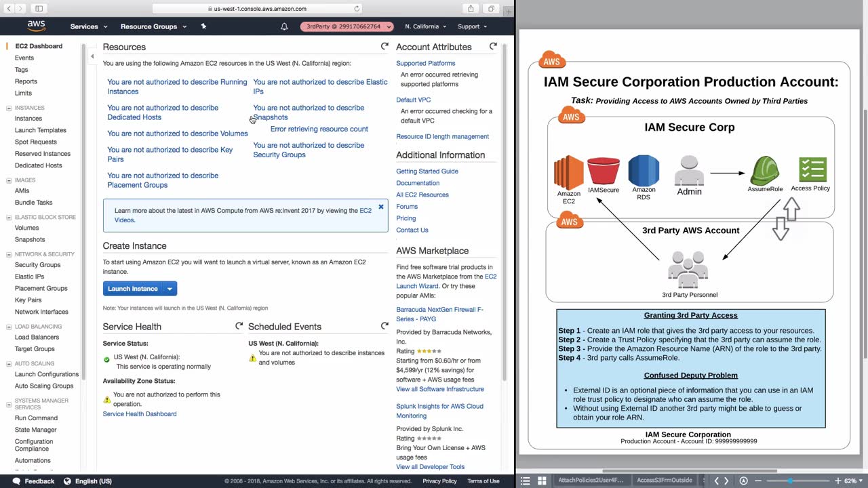Open the Barracuda NextGen Firewall listing
This screenshot has width=868, height=488.
[440, 314]
